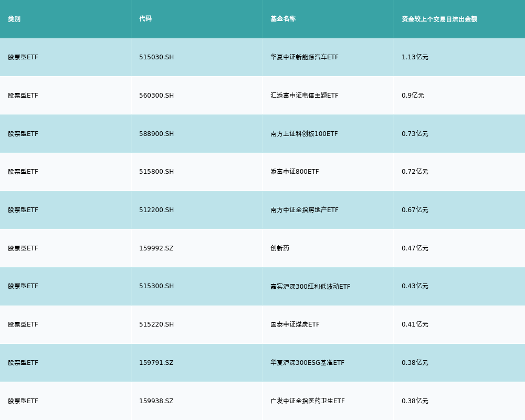Click outflow value 0.72亿元
This screenshot has height=420, width=525.
point(415,172)
